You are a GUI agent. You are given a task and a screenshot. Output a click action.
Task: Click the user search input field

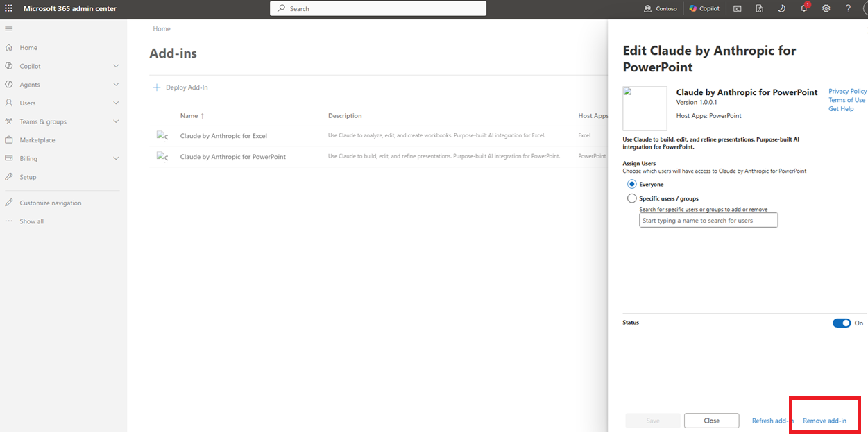pyautogui.click(x=708, y=220)
